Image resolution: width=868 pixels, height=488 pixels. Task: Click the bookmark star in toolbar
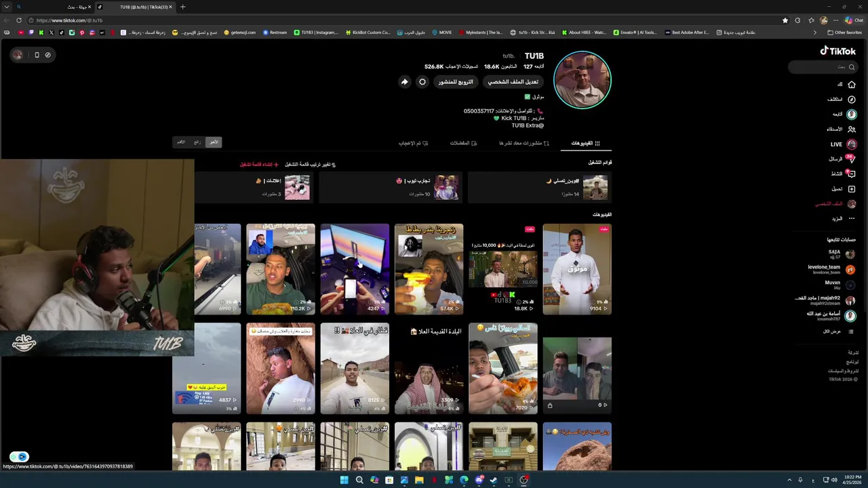click(785, 20)
